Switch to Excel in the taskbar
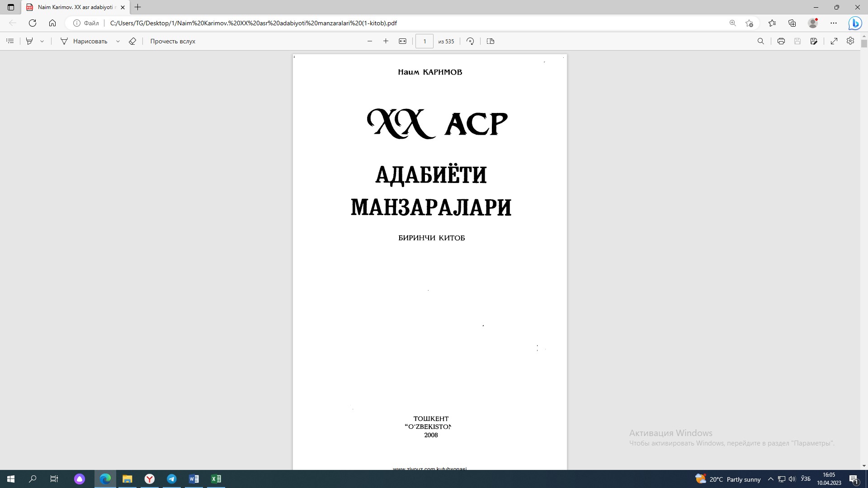The image size is (868, 488). tap(216, 479)
